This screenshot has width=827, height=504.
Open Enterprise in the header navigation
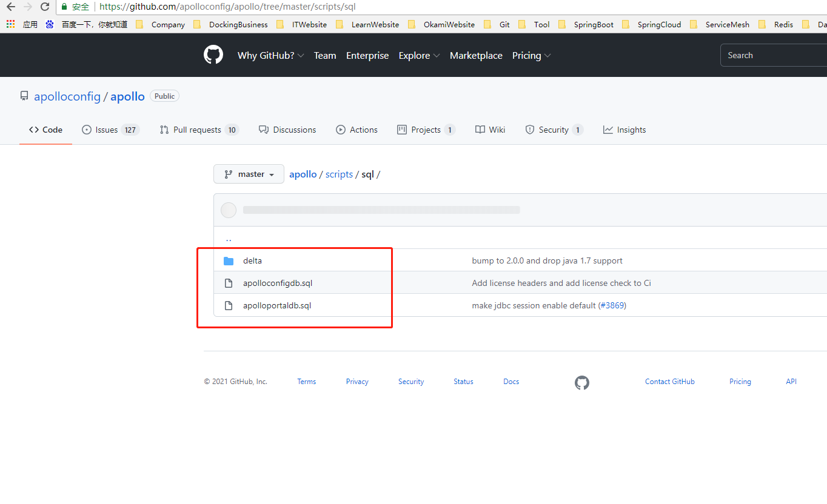pos(367,55)
